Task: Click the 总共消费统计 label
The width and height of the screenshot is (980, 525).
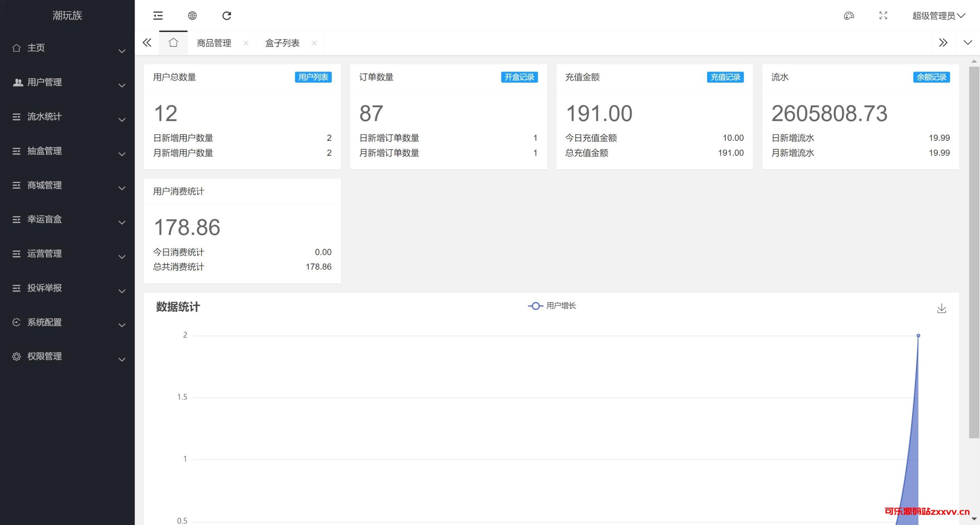Action: click(179, 267)
